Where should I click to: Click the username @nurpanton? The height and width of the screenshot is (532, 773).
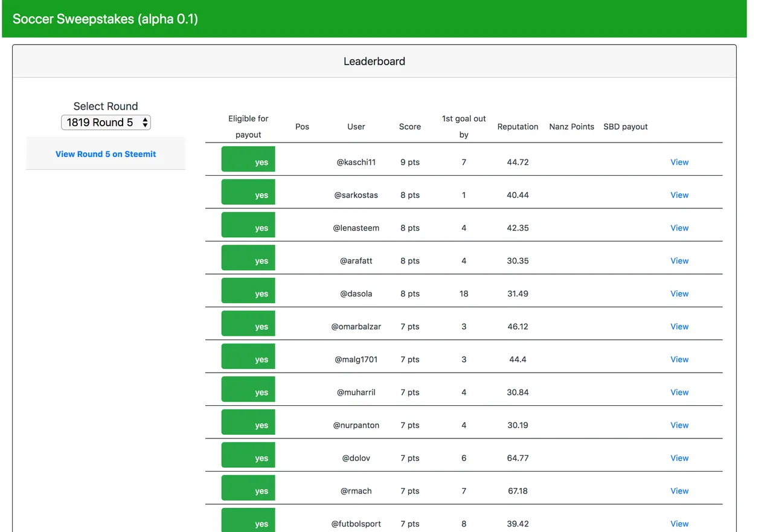pyautogui.click(x=356, y=425)
